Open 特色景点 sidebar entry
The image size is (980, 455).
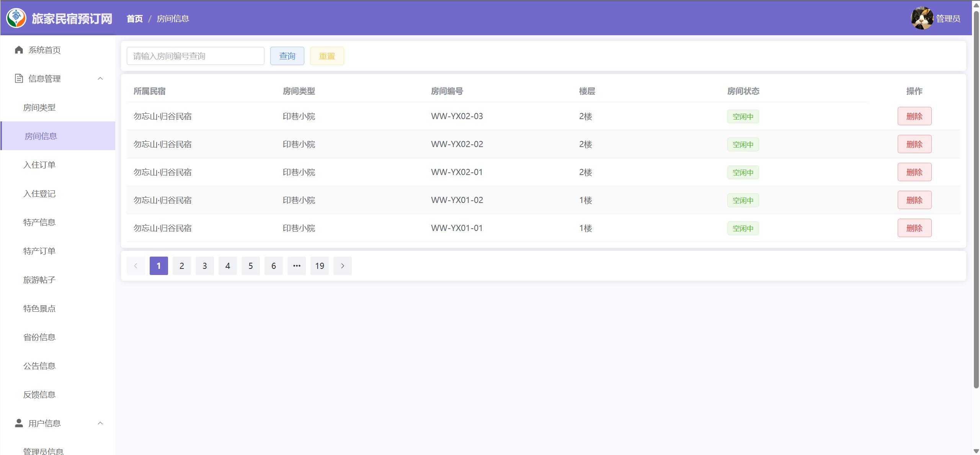(39, 309)
